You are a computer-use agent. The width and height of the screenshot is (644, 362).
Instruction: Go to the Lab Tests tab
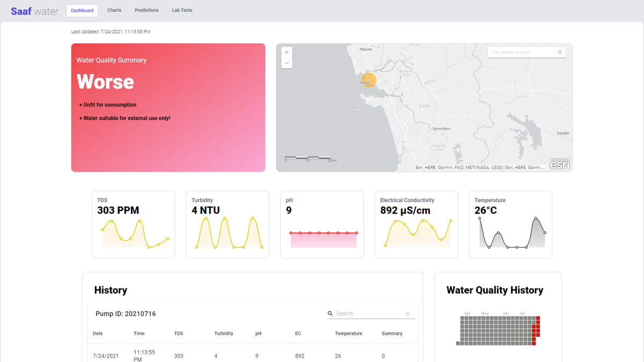pos(182,10)
